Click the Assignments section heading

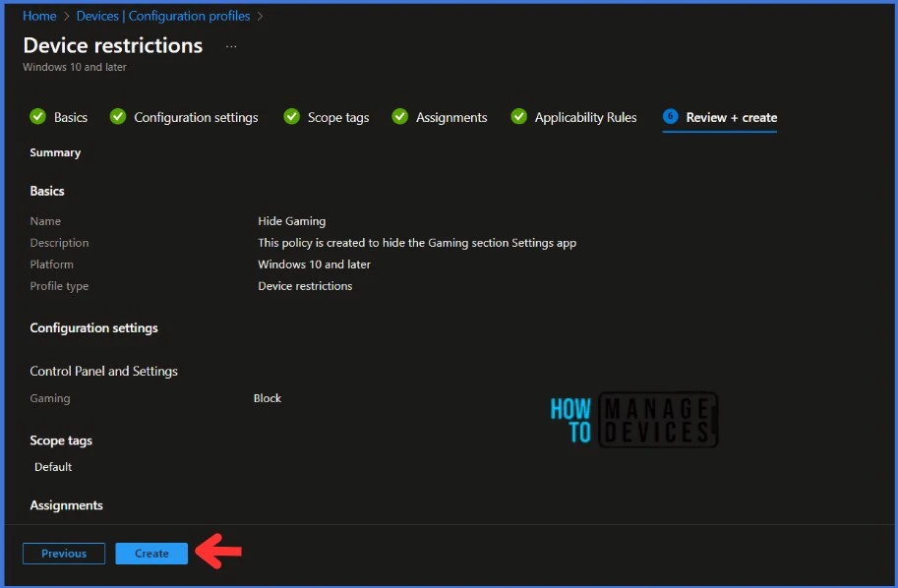67,505
